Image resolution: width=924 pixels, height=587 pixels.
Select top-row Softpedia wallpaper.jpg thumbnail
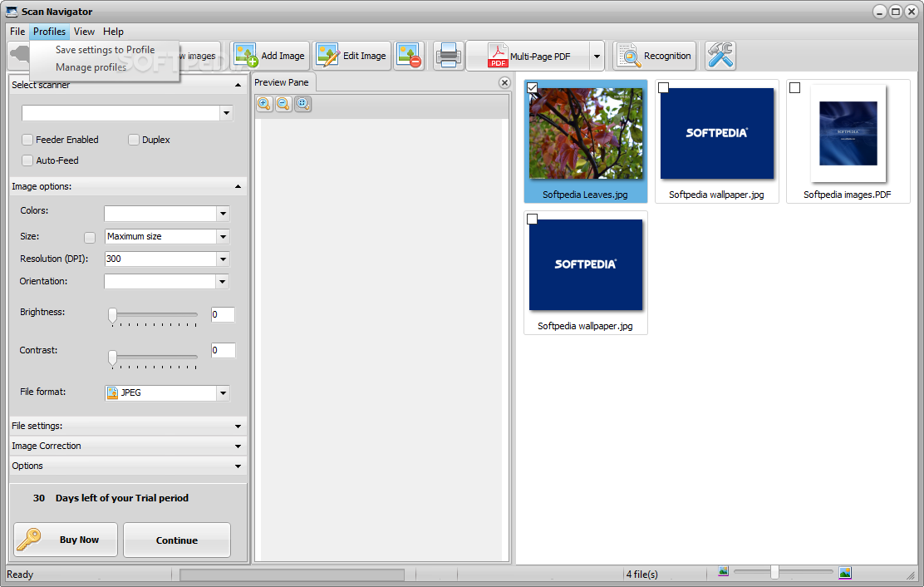click(x=717, y=141)
